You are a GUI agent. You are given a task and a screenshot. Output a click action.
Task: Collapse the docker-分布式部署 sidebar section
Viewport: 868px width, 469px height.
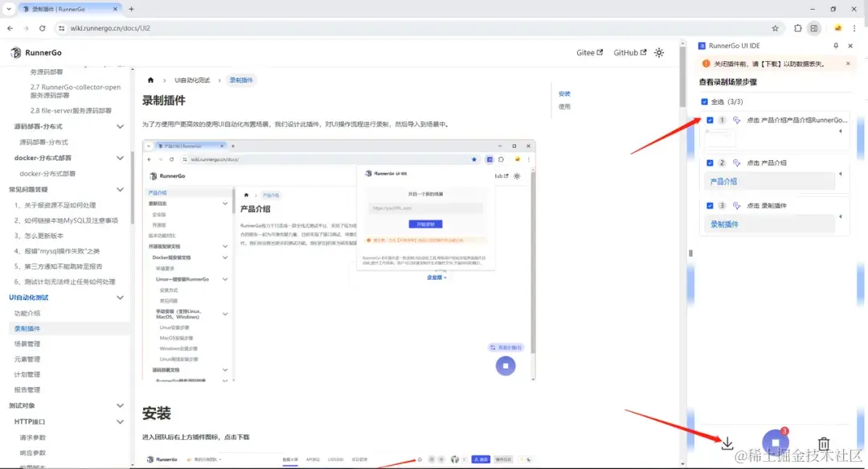pyautogui.click(x=120, y=158)
